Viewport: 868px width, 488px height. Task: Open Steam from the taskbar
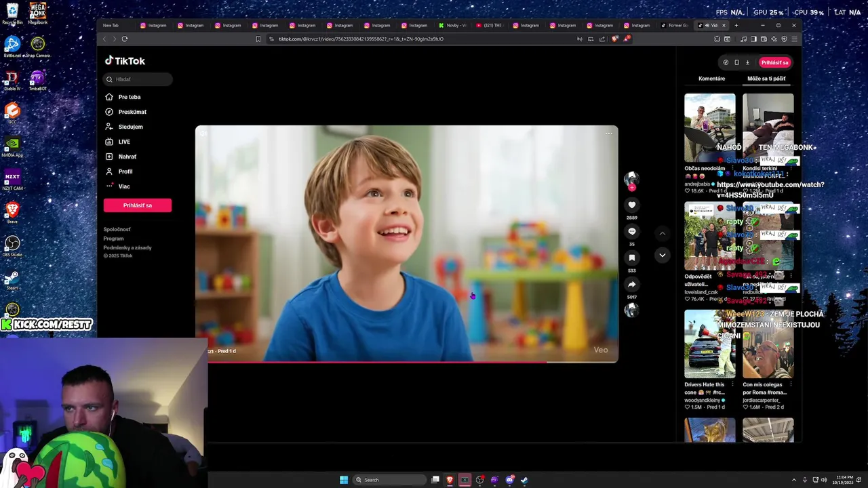(x=524, y=480)
